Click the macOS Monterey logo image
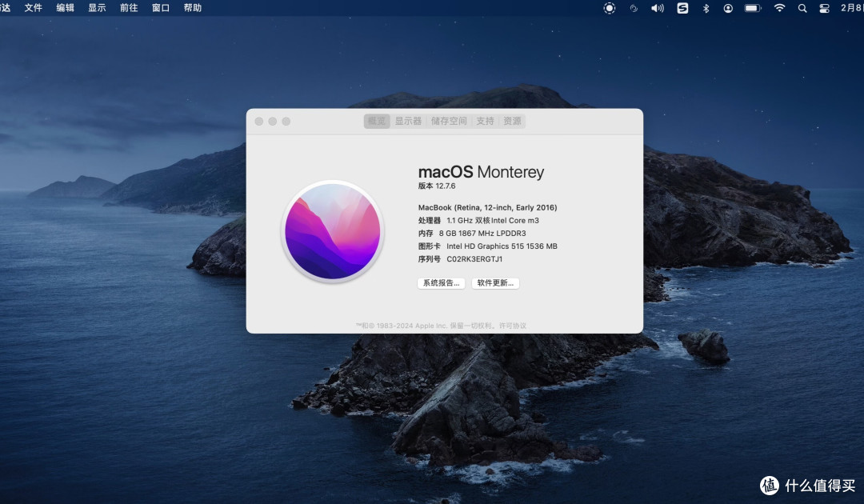The image size is (864, 504). (x=333, y=231)
